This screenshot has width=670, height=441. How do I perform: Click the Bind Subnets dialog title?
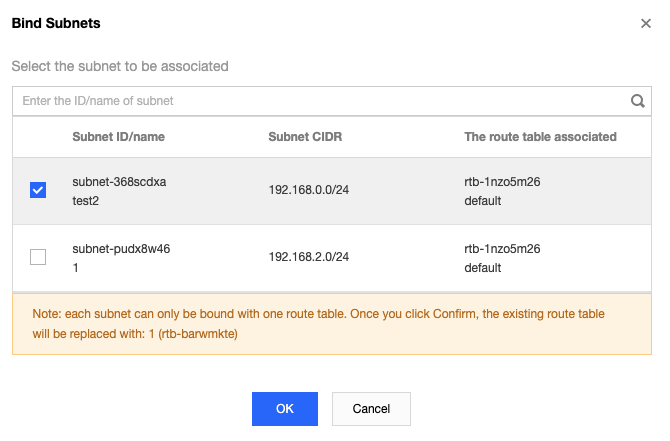[55, 23]
